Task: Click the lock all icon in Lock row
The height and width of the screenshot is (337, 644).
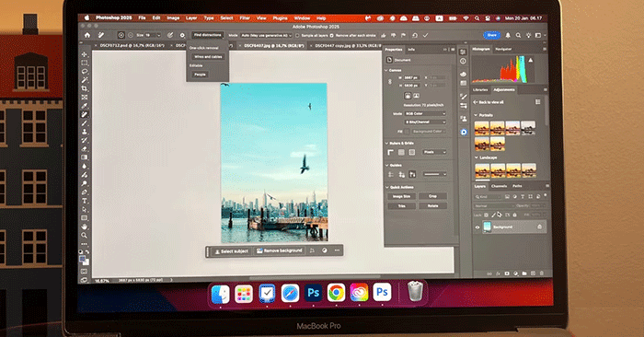Action: [x=514, y=215]
